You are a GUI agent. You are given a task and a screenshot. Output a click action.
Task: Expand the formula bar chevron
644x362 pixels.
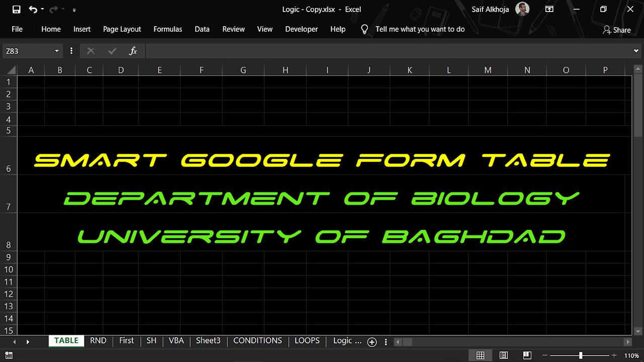[636, 51]
